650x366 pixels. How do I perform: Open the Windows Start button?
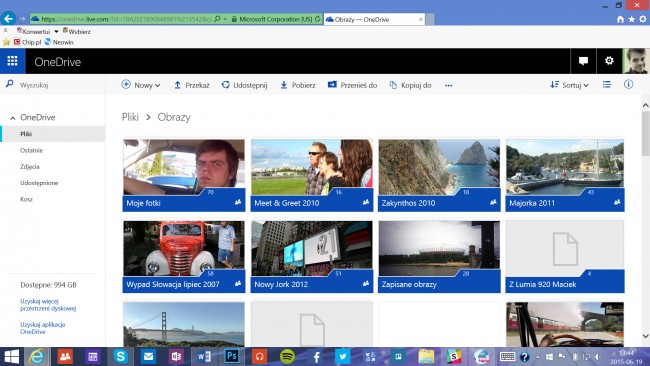tap(11, 356)
